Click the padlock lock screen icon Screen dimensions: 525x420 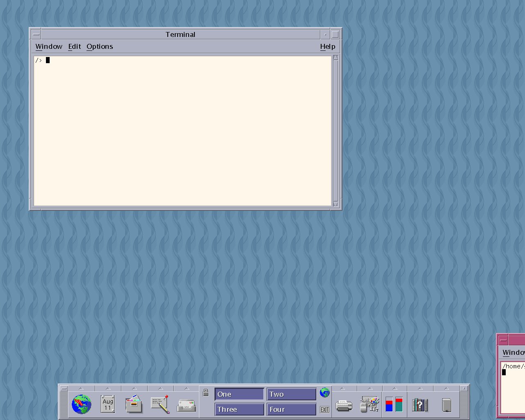206,393
